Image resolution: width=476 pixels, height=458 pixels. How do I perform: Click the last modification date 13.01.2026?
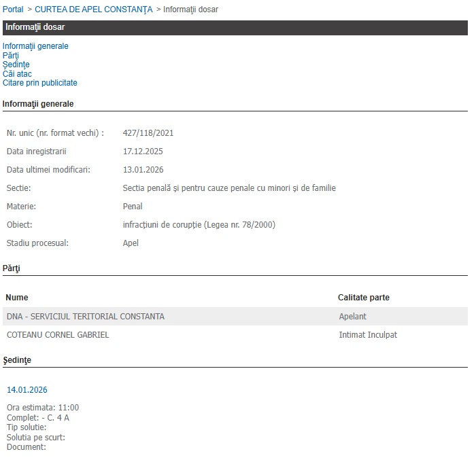pyautogui.click(x=143, y=170)
